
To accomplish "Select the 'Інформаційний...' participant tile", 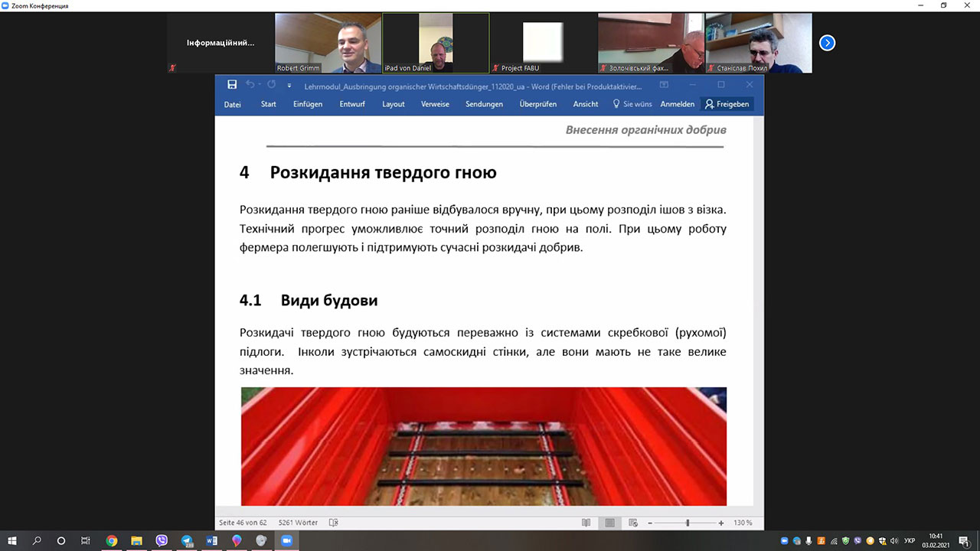I will [x=220, y=43].
